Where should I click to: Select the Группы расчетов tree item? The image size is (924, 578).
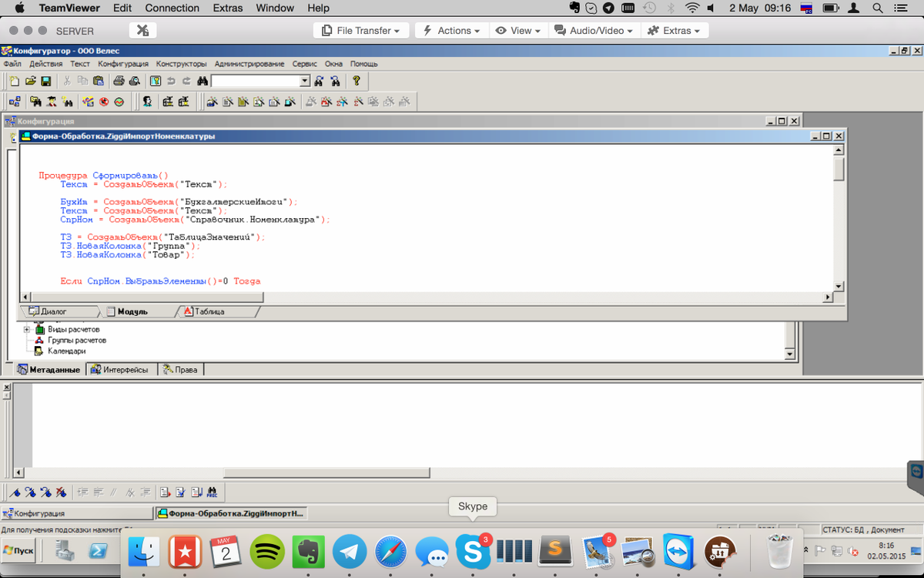(77, 340)
